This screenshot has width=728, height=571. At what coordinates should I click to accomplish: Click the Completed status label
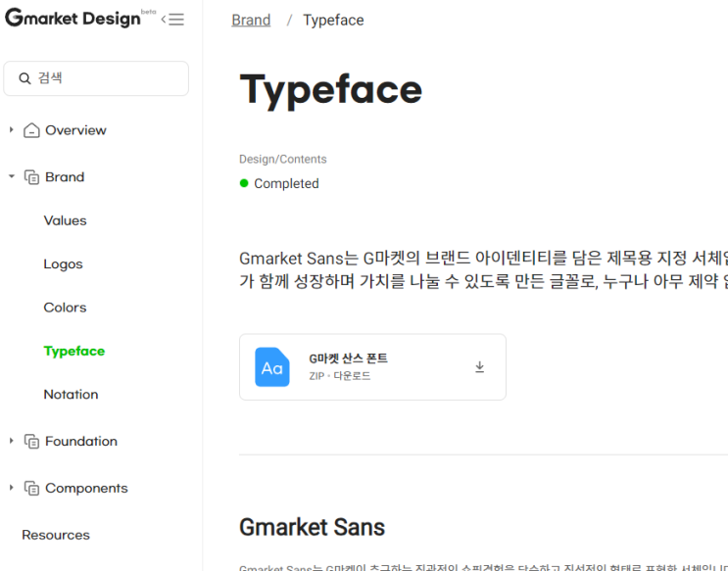tap(286, 183)
